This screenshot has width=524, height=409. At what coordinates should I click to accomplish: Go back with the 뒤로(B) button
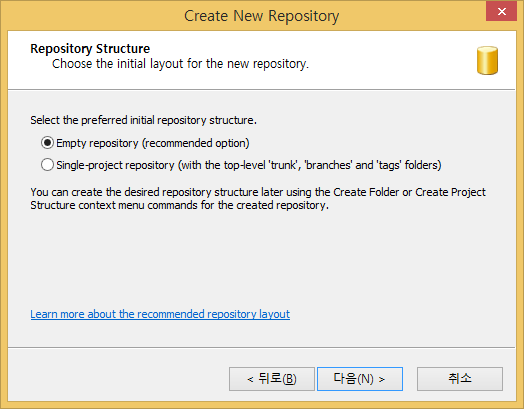[272, 379]
